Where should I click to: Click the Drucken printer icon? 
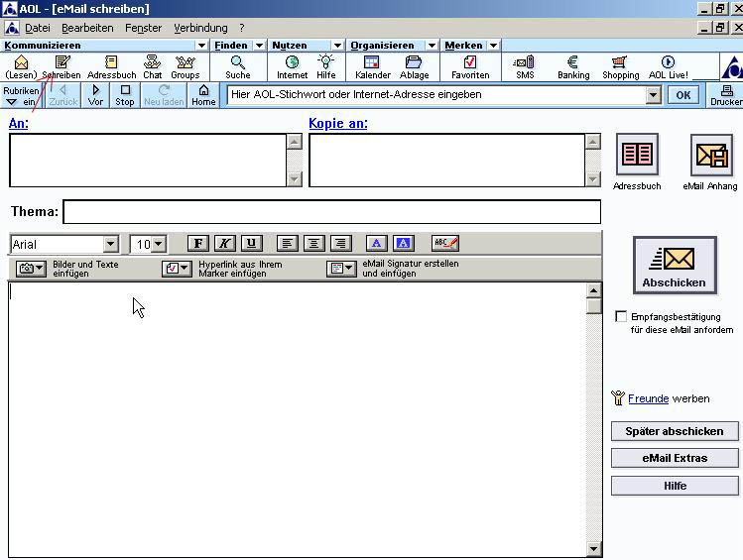[x=727, y=95]
